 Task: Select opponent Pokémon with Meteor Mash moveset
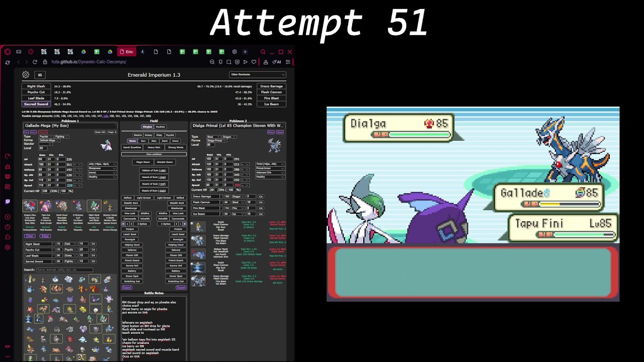(x=198, y=254)
